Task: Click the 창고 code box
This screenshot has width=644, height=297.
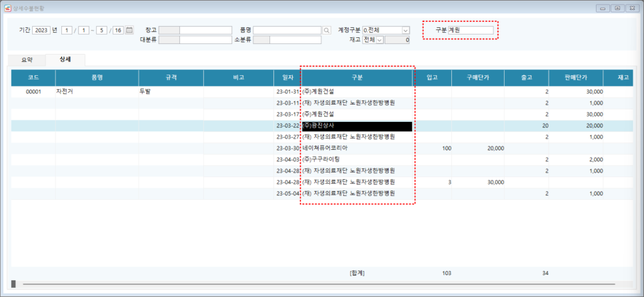Action: 169,30
